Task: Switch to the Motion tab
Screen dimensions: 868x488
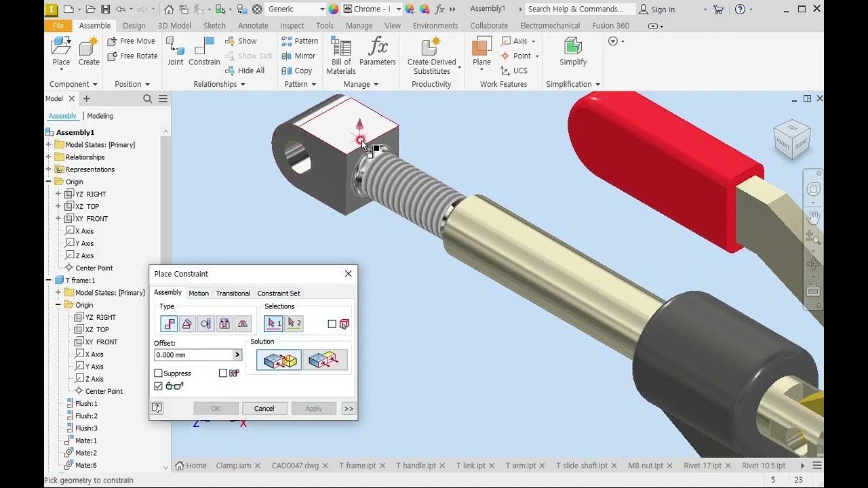Action: [x=199, y=293]
